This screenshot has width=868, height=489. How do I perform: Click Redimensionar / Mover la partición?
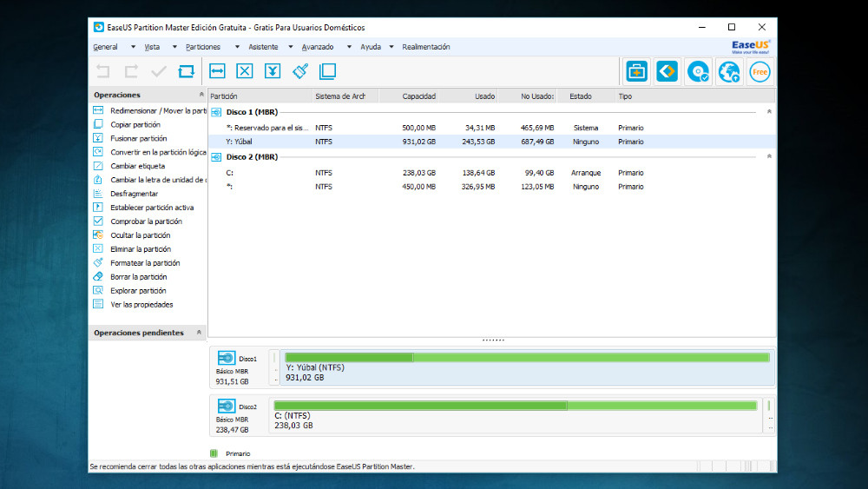click(158, 111)
